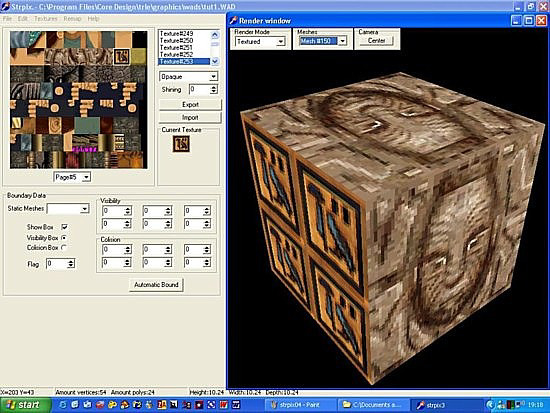
Task: Click the ZA quick launch icon
Action: point(161,405)
